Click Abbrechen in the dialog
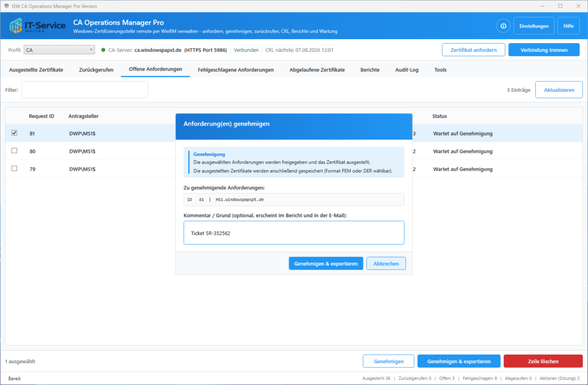 click(x=386, y=263)
